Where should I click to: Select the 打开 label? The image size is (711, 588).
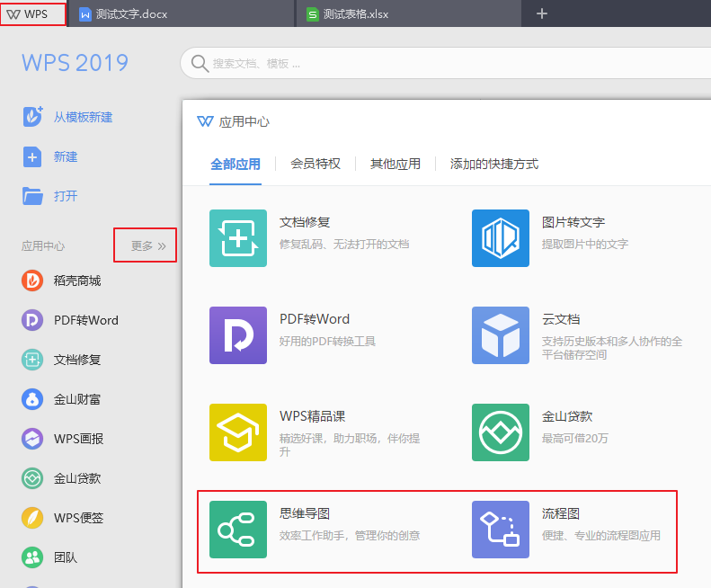pos(66,196)
